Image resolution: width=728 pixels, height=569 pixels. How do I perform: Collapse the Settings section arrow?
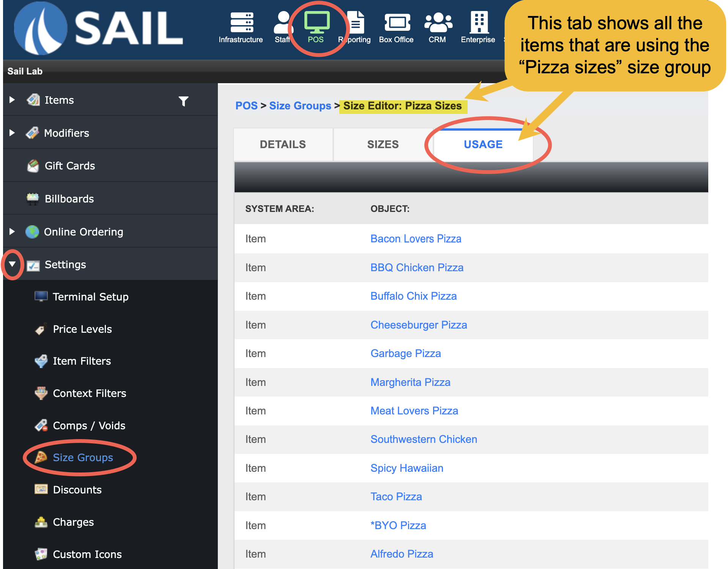(x=12, y=264)
